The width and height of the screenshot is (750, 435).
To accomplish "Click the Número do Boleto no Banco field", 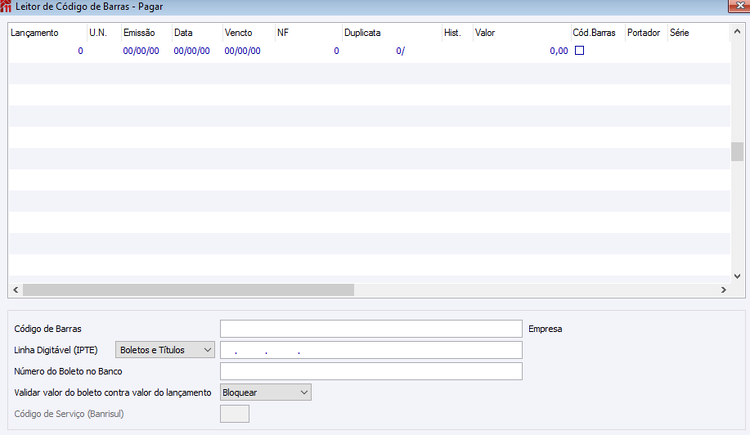I will pos(371,371).
